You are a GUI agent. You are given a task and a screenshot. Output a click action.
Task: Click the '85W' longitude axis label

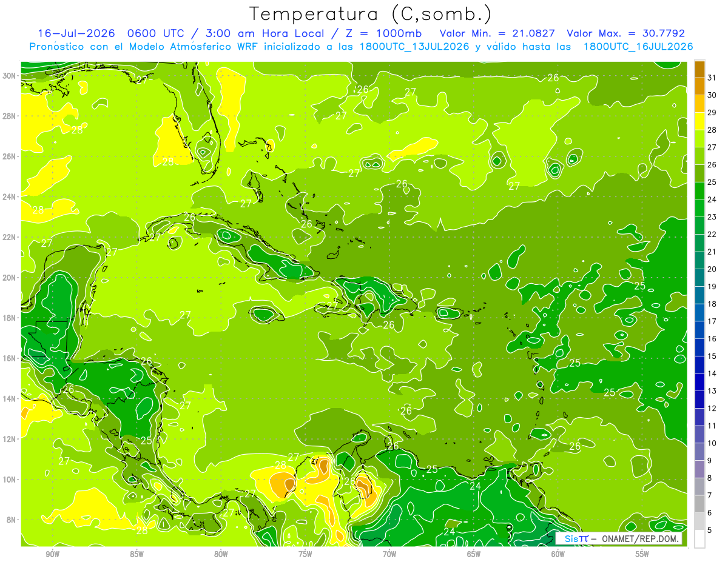coord(137,554)
